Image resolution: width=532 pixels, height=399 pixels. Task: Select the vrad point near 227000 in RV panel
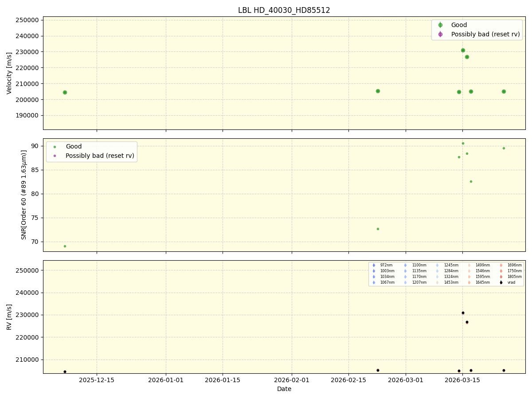467,322
